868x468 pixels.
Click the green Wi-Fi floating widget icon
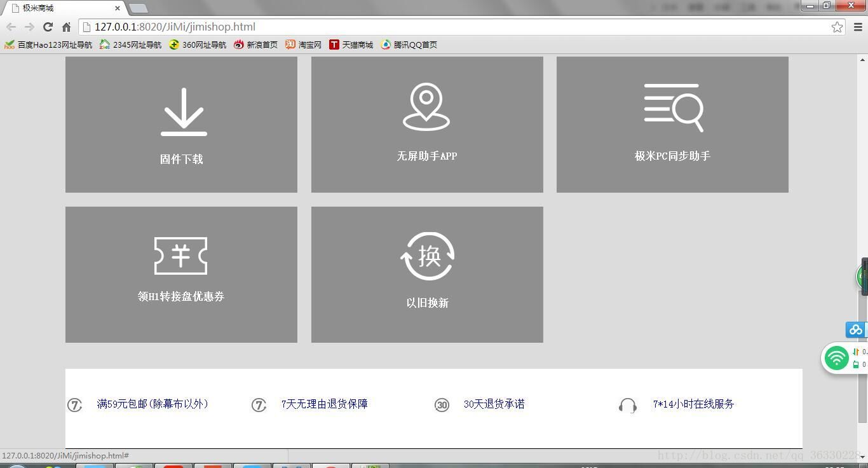point(836,358)
